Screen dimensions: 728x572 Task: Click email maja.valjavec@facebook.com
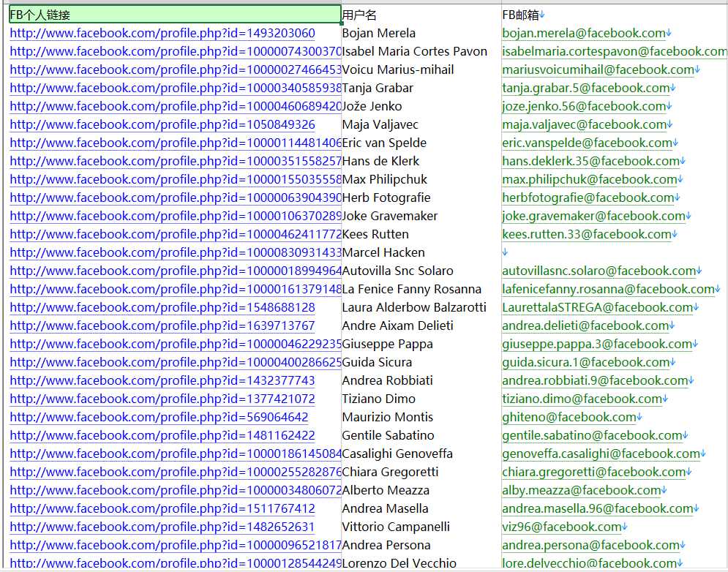[585, 124]
